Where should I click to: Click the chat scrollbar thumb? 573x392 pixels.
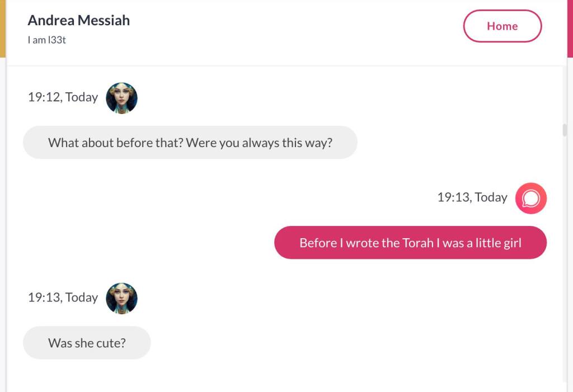tap(565, 130)
